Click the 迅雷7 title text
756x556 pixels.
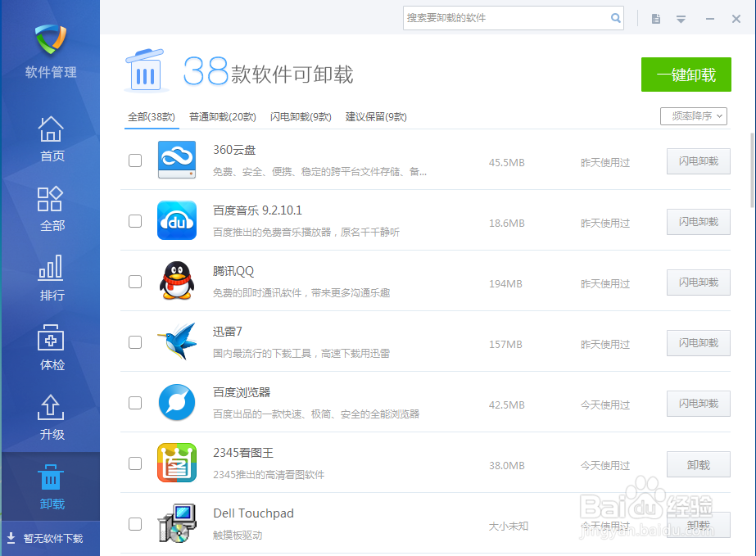tap(228, 332)
